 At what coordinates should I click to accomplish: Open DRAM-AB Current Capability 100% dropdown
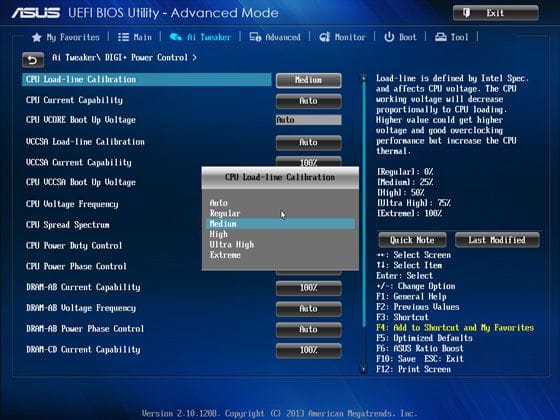pyautogui.click(x=309, y=288)
